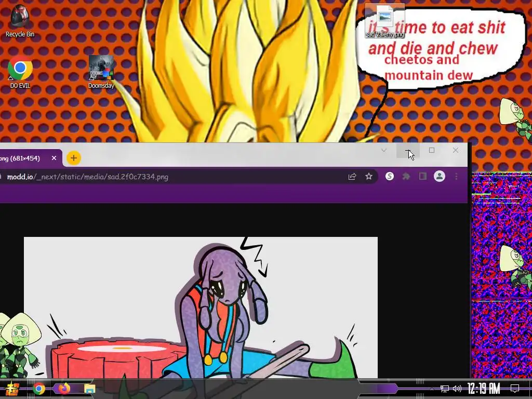Show hidden system tray icons
The height and width of the screenshot is (399, 532).
tap(432, 389)
